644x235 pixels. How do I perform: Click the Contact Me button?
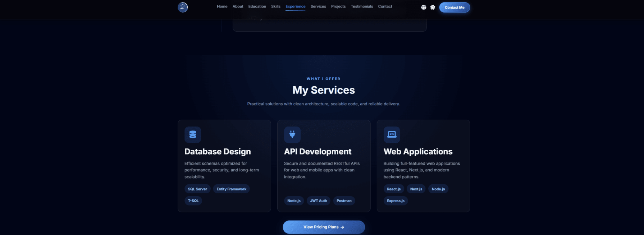(x=454, y=8)
